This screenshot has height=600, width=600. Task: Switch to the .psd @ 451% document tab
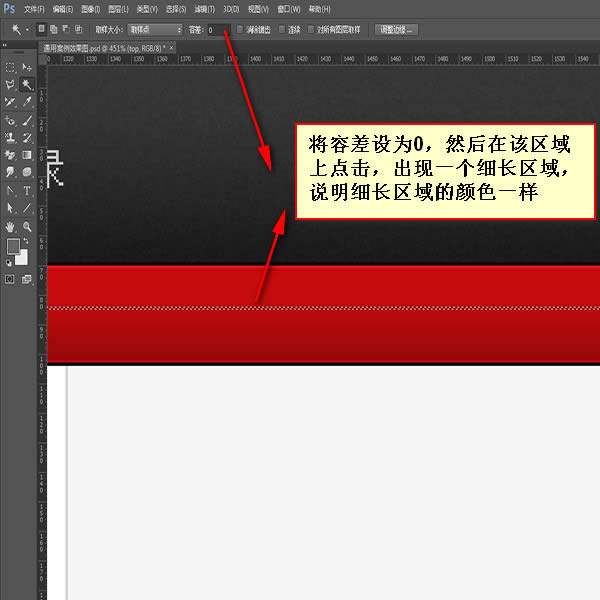pos(104,48)
